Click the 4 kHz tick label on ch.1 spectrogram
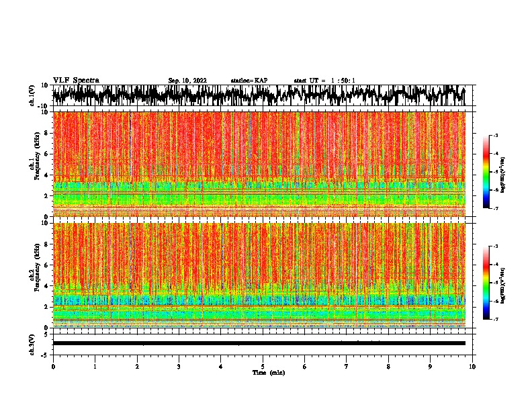 point(46,175)
